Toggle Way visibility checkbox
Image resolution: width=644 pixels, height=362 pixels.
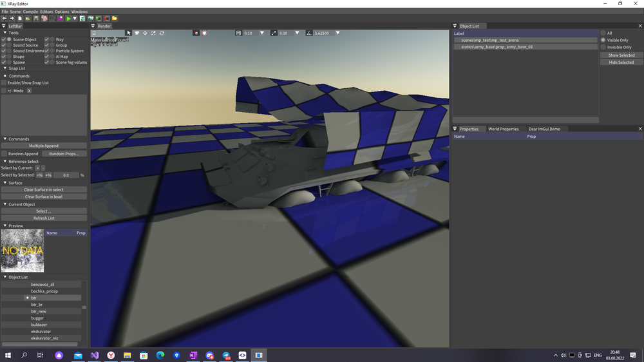pyautogui.click(x=47, y=39)
